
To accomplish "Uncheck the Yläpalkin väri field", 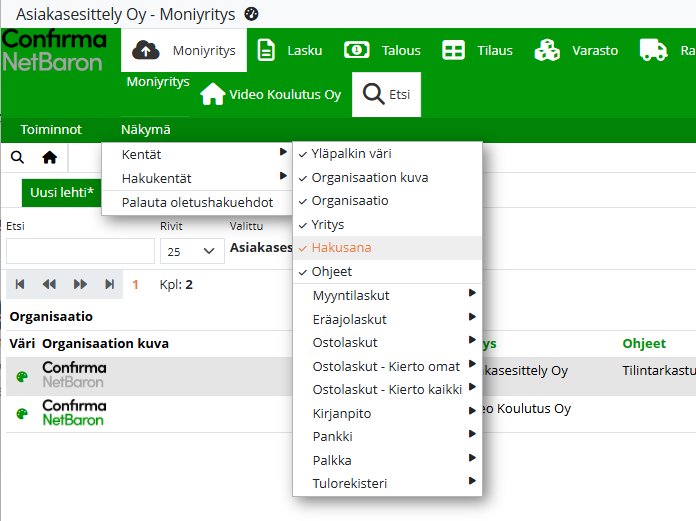I will 350,154.
